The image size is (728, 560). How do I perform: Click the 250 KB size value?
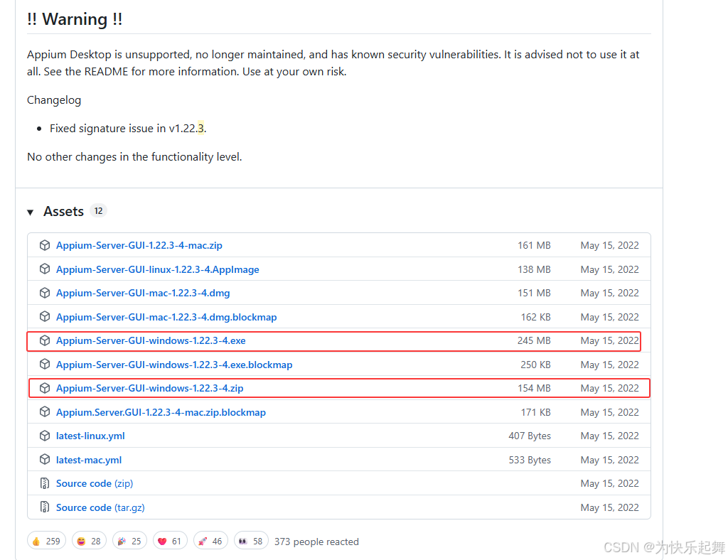coord(536,365)
